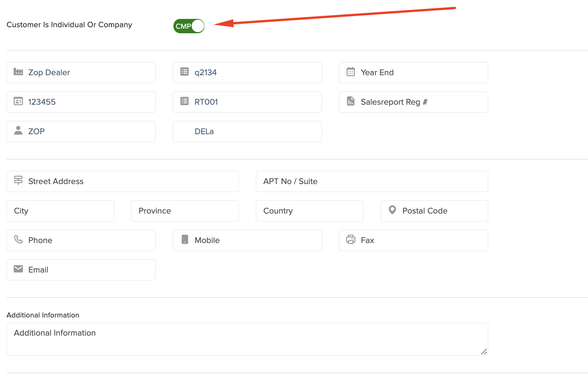
Task: Click the ID card icon beside 123455
Action: pos(18,101)
